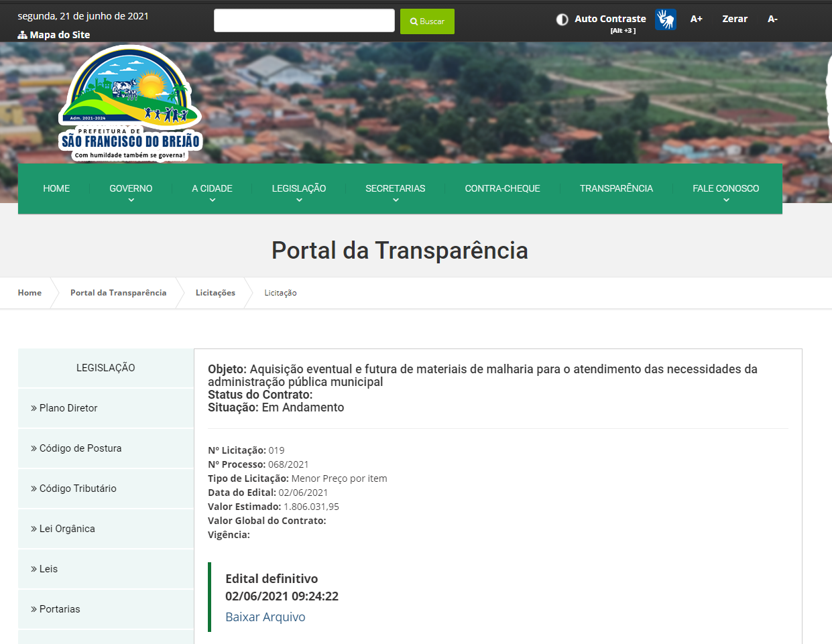832x644 pixels.
Task: Open Plano Diretor in the sidebar
Action: [x=106, y=408]
